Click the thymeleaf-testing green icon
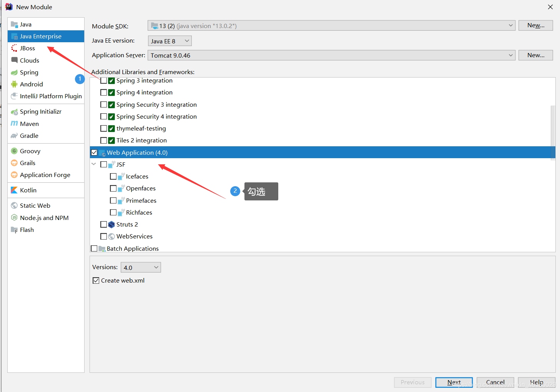Viewport: 560px width, 392px height. click(x=111, y=129)
